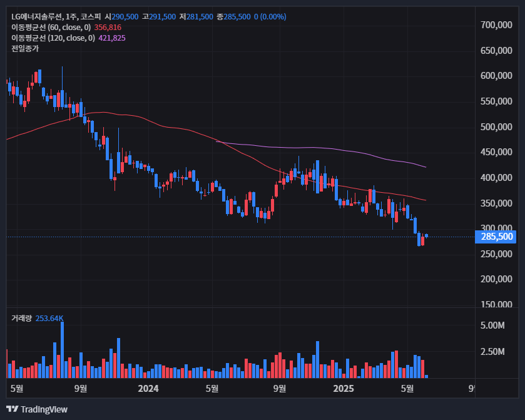Image resolution: width=525 pixels, height=420 pixels.
Task: Select the 거래량 volume legend label
Action: coord(21,318)
